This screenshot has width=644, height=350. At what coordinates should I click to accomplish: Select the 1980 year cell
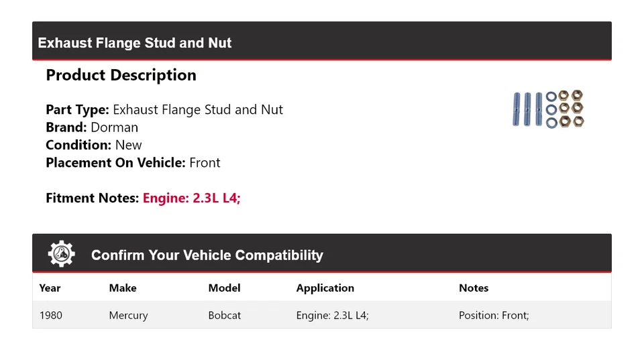51,315
